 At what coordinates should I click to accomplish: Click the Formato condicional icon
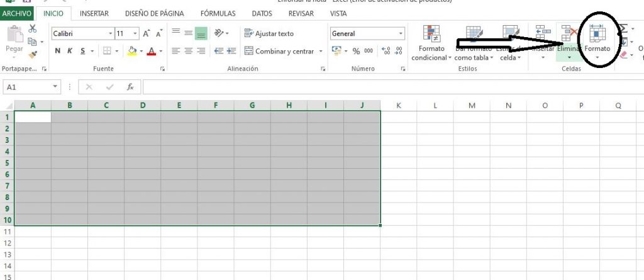click(431, 43)
